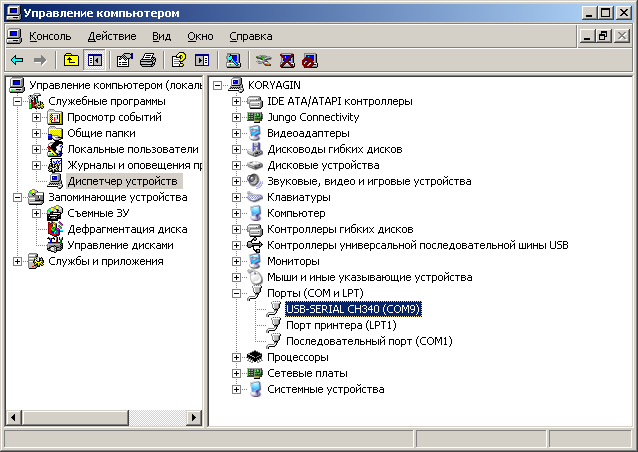Click the Up one level folder icon
The width and height of the screenshot is (638, 452).
(71, 60)
